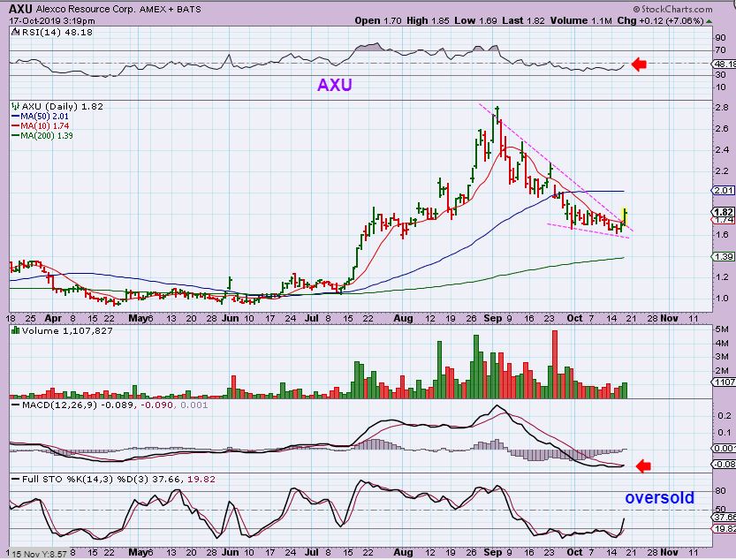The image size is (736, 560).
Task: Click the 19.82 stochastic %D tag on right axis
Action: coord(725,528)
